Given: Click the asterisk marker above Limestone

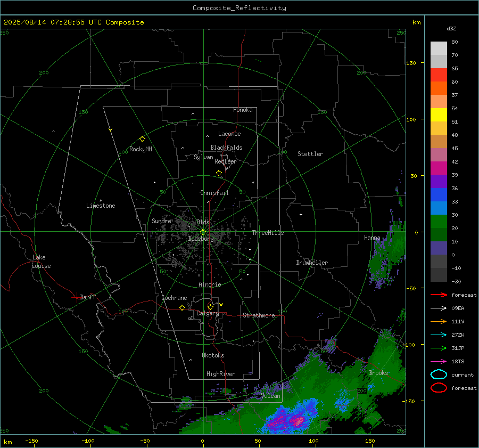Looking at the screenshot, I should pyautogui.click(x=101, y=201).
